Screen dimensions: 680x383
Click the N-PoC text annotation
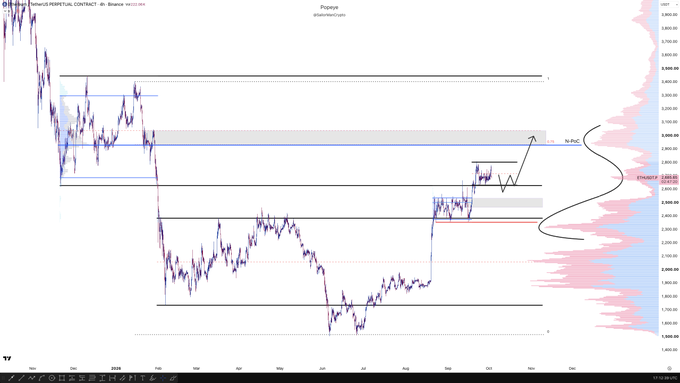572,141
